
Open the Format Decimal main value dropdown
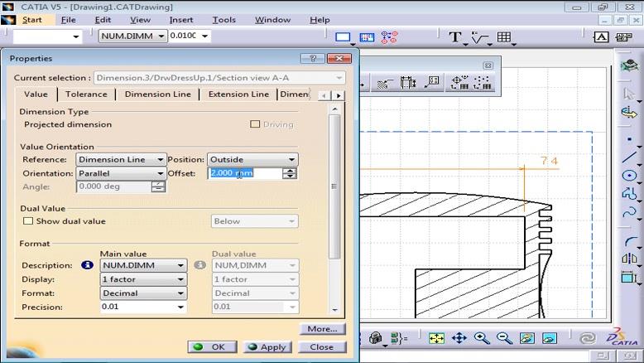(143, 293)
